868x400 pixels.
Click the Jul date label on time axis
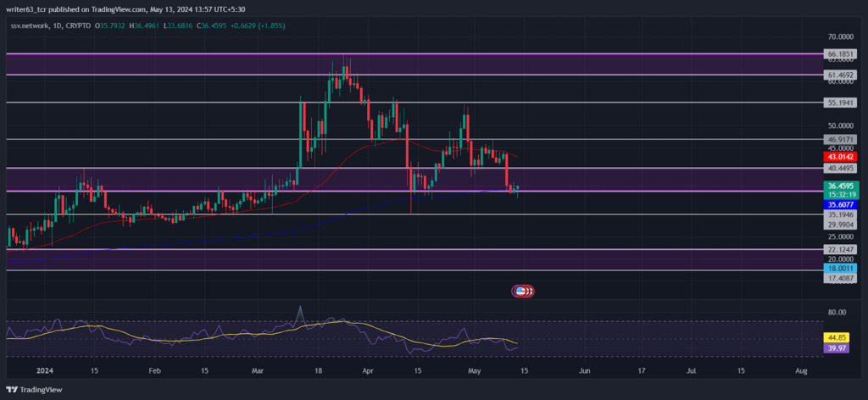coord(692,370)
